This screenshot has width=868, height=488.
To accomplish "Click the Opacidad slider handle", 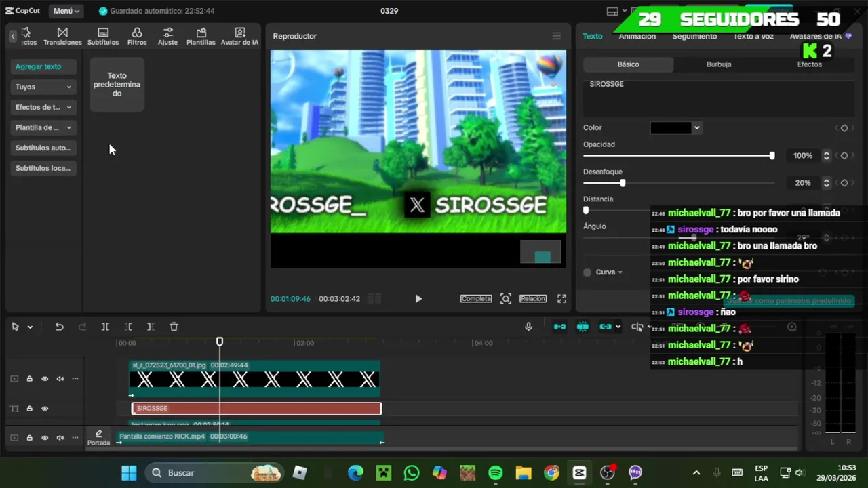I will coord(772,156).
